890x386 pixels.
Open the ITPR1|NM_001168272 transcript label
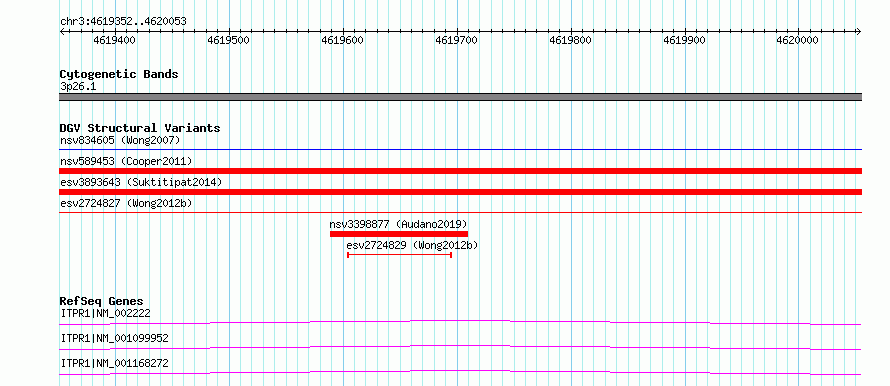click(x=115, y=363)
